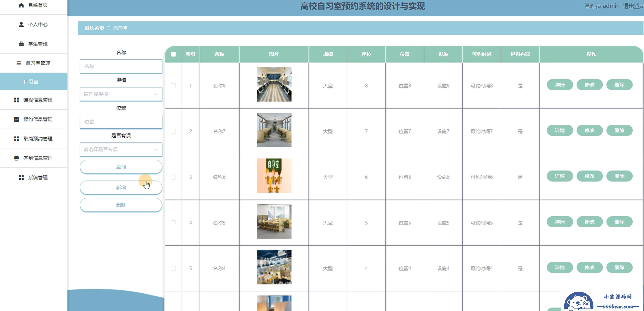The width and height of the screenshot is (644, 311).
Task: Open the 自习室 cartoon image for 名称6
Action: [274, 176]
